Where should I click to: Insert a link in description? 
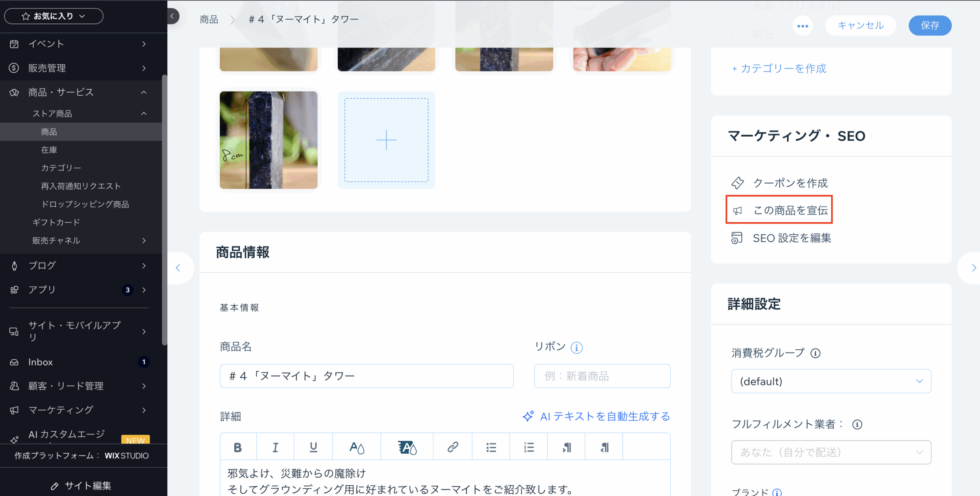(x=452, y=447)
